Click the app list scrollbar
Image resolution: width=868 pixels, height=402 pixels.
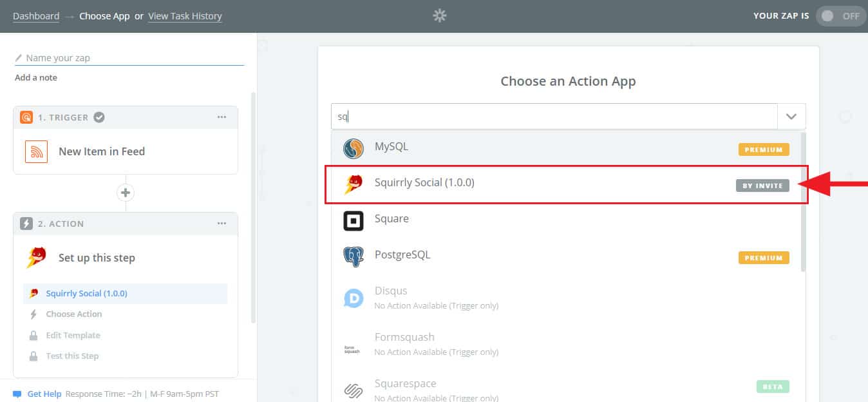tap(802, 201)
